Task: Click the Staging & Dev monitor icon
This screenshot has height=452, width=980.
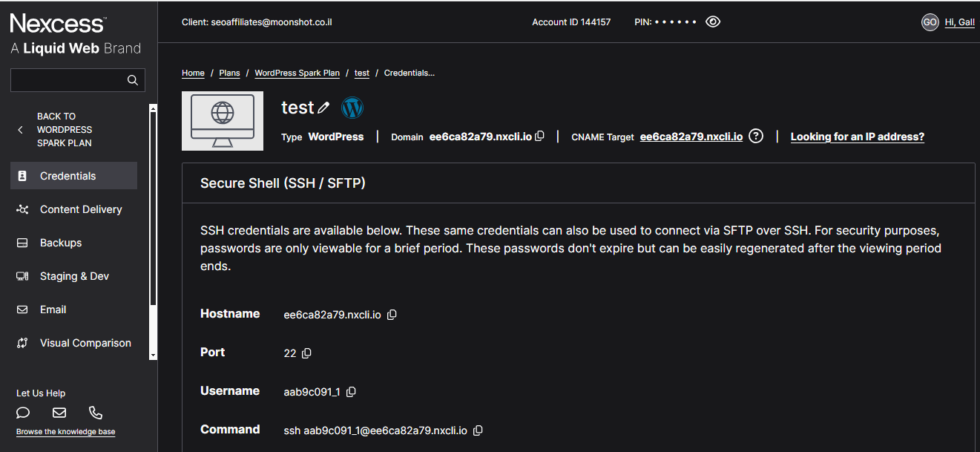Action: [x=22, y=276]
